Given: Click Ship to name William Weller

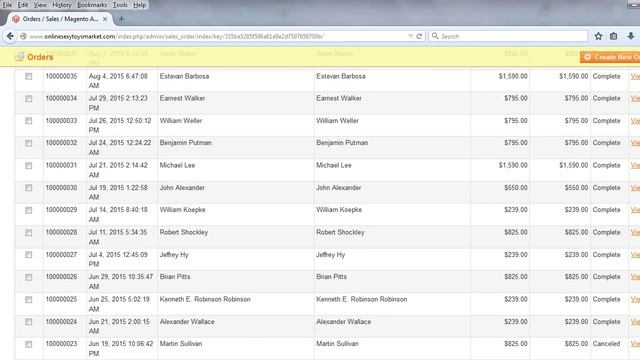Looking at the screenshot, I should point(338,121).
